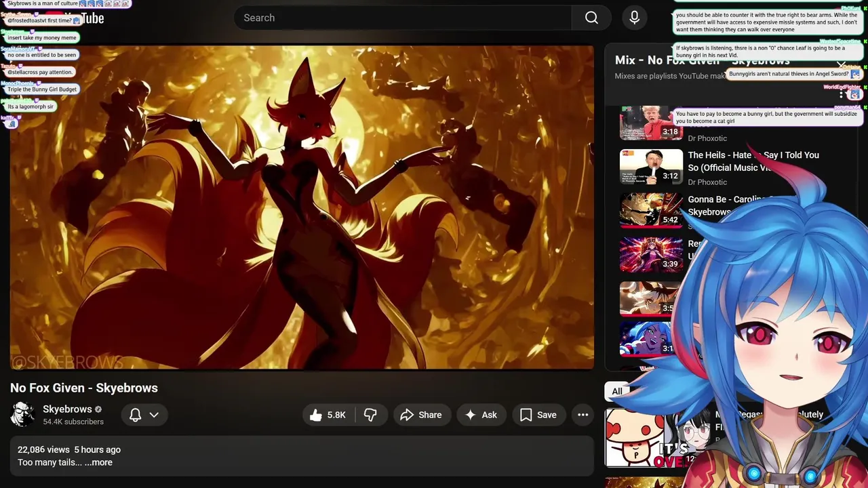868x488 pixels.
Task: Open the three-dot more actions menu
Action: point(583,415)
